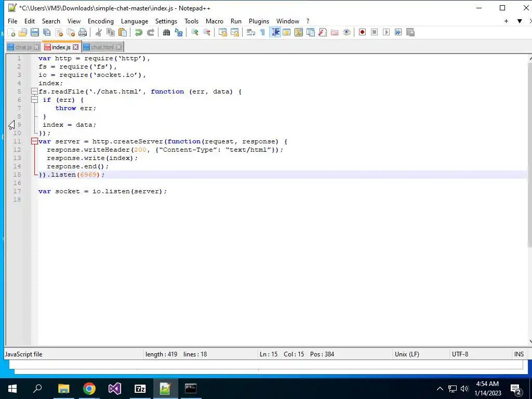Open the Plugins menu
Screen dimensions: 532x399
[x=259, y=21]
